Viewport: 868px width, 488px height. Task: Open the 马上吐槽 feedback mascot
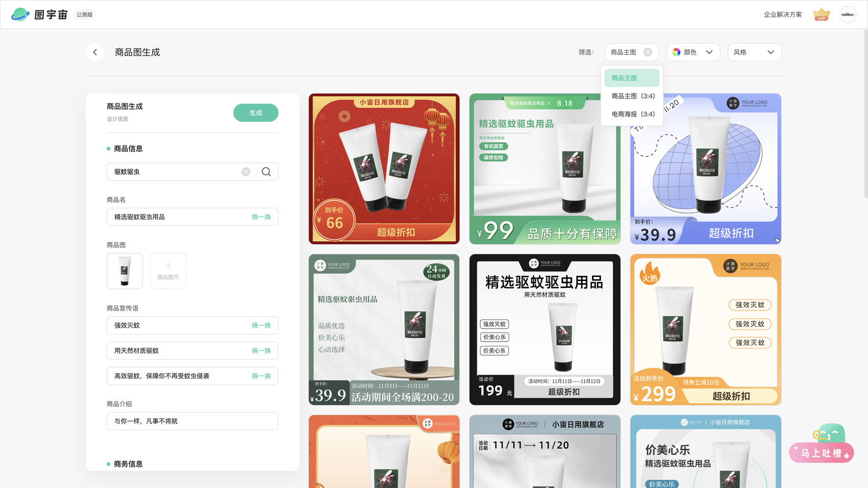coord(822,444)
